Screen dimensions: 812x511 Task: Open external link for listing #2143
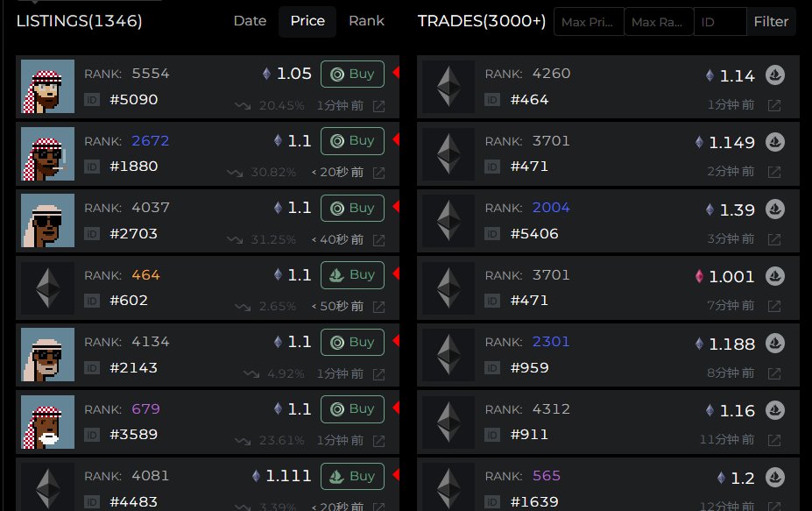(x=379, y=374)
